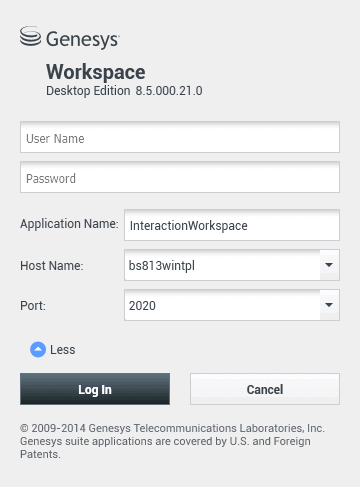
Task: Click the Genesys wordmark text
Action: [83, 39]
